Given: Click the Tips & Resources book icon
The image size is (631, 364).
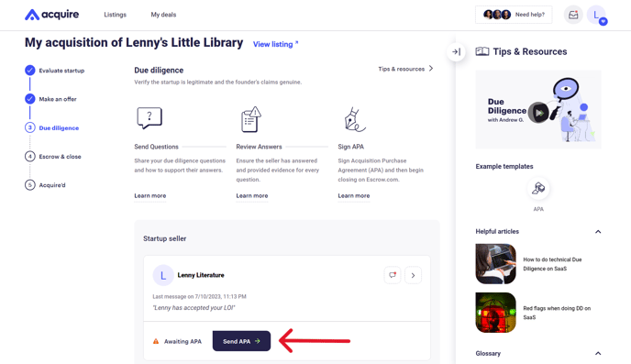Looking at the screenshot, I should point(482,51).
